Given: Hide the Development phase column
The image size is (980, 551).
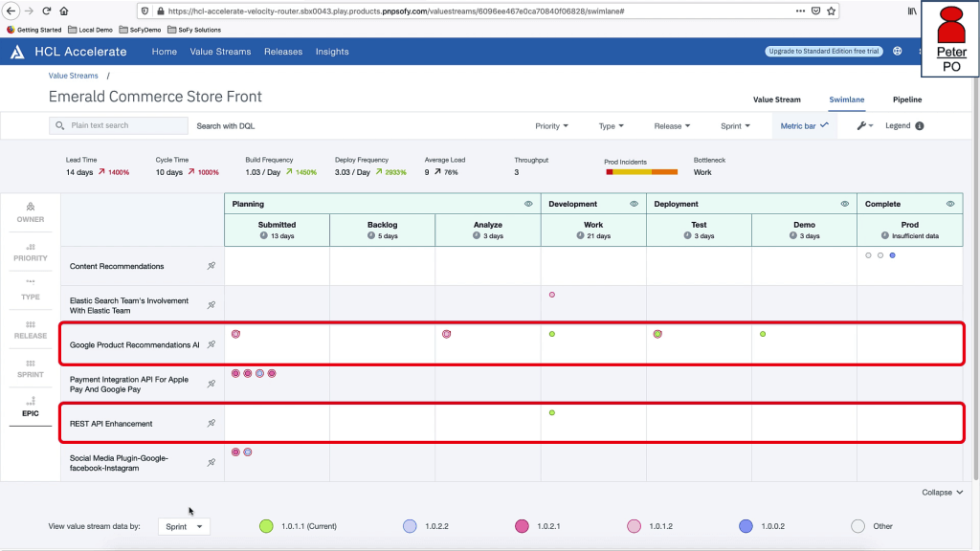Looking at the screenshot, I should [634, 204].
